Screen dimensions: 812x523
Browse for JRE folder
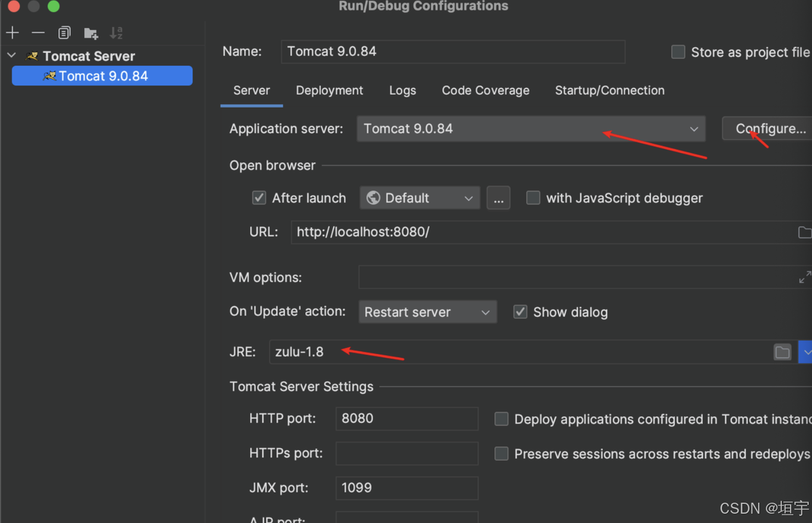[782, 352]
